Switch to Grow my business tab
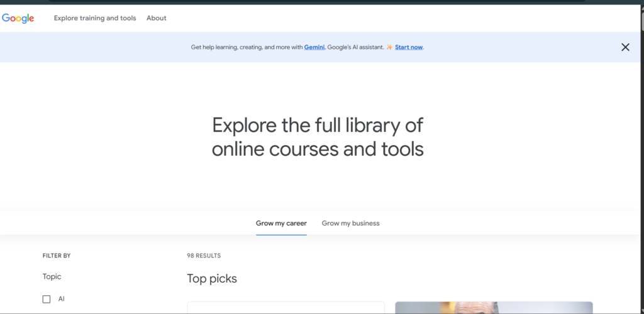The height and width of the screenshot is (314, 644). tap(350, 224)
